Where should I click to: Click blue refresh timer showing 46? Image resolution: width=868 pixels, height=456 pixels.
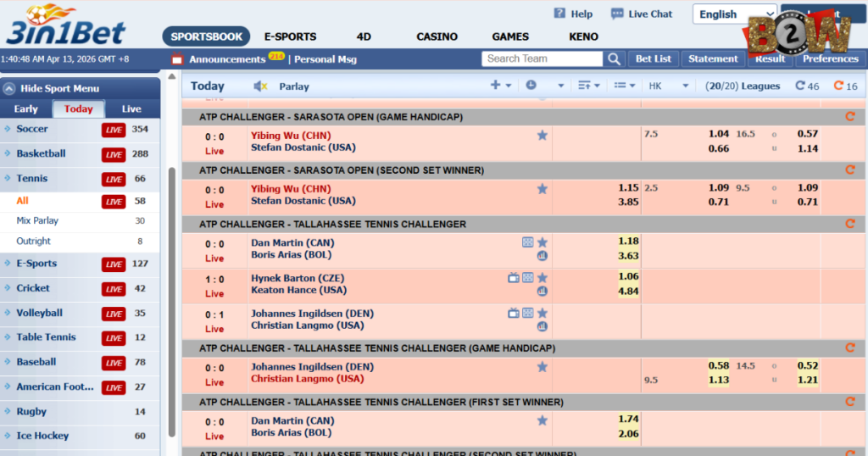click(807, 86)
